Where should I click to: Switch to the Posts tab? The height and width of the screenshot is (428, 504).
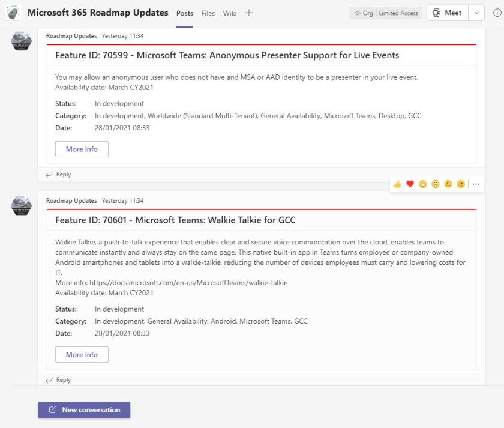tap(185, 13)
